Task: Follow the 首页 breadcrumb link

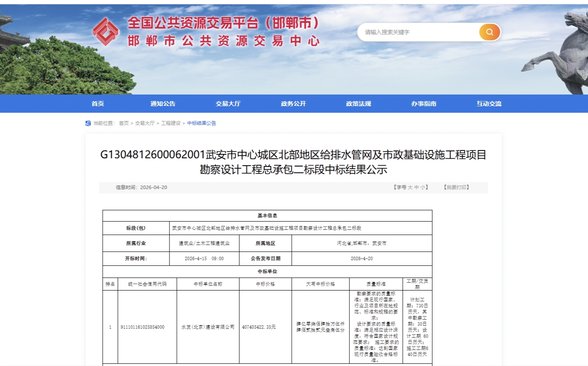Action: click(x=124, y=123)
